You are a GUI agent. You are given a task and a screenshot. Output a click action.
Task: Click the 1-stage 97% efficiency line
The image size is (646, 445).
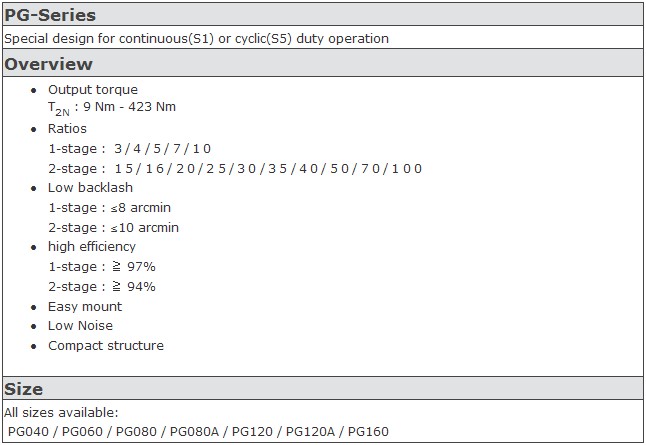(102, 267)
